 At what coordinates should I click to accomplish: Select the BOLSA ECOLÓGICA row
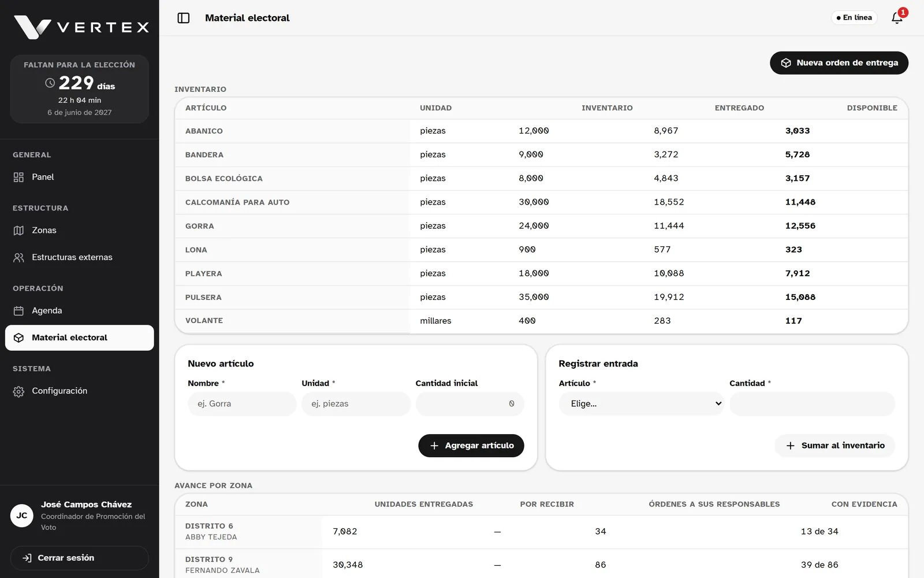541,179
